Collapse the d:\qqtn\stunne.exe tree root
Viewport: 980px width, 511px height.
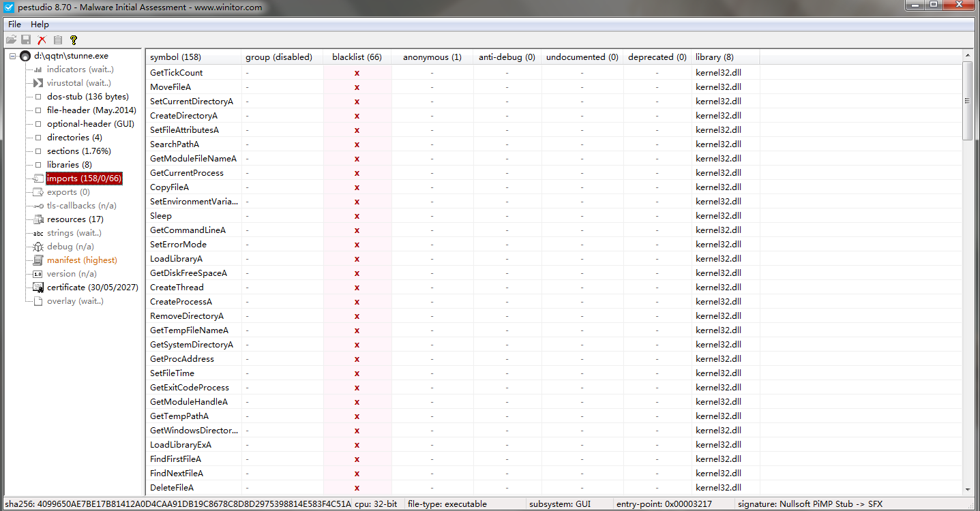13,56
